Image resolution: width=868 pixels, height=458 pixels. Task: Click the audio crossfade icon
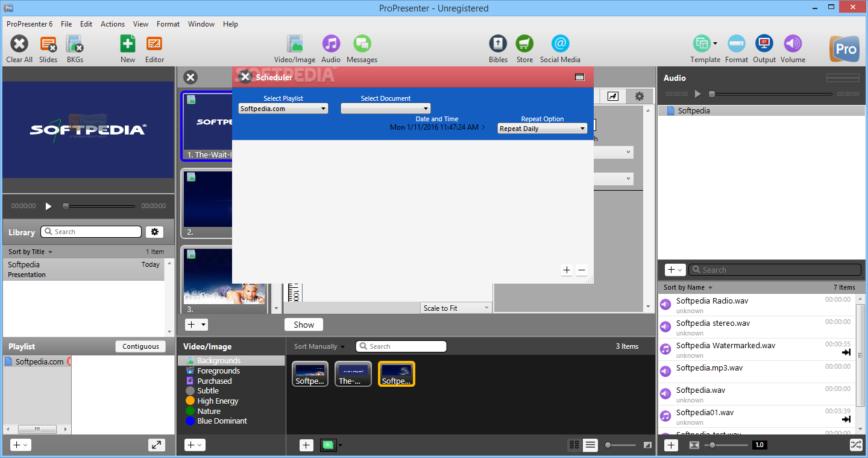tap(694, 445)
